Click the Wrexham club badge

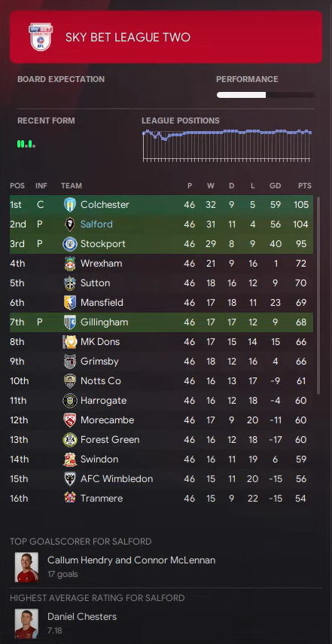point(70,264)
